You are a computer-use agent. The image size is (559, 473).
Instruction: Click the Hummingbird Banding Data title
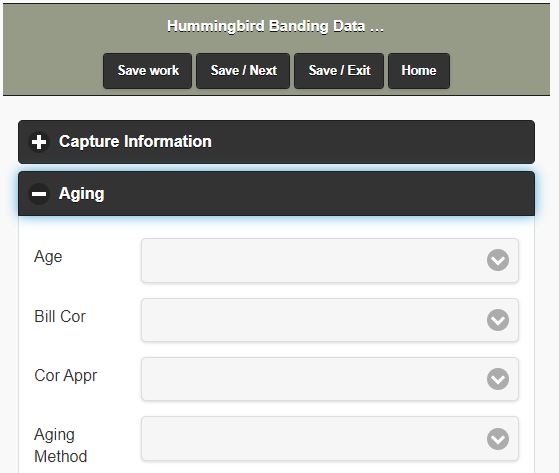275,26
